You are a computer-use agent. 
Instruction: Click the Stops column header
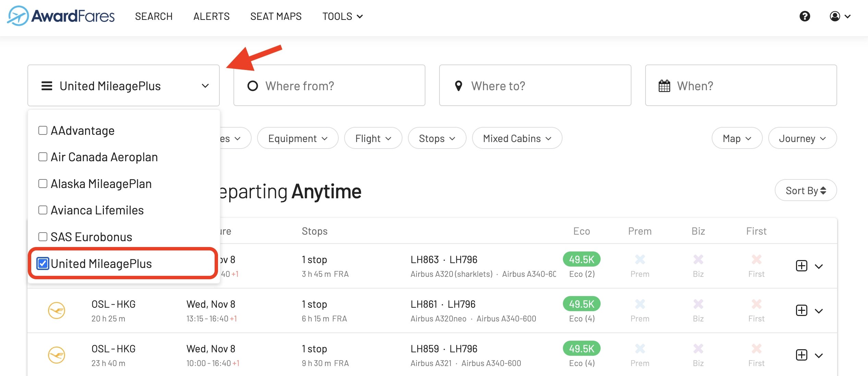click(x=314, y=231)
